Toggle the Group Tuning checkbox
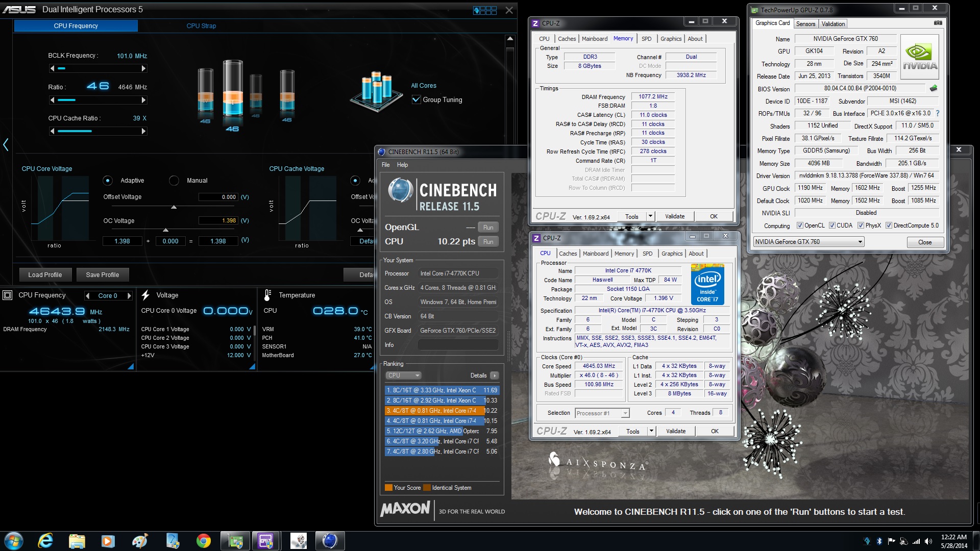Viewport: 980px width, 551px height. [x=416, y=99]
